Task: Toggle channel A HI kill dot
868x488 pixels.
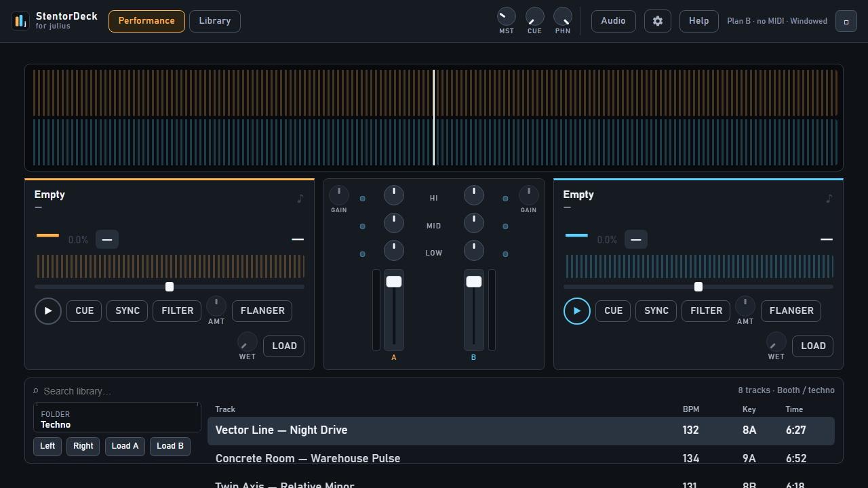Action: pyautogui.click(x=362, y=199)
